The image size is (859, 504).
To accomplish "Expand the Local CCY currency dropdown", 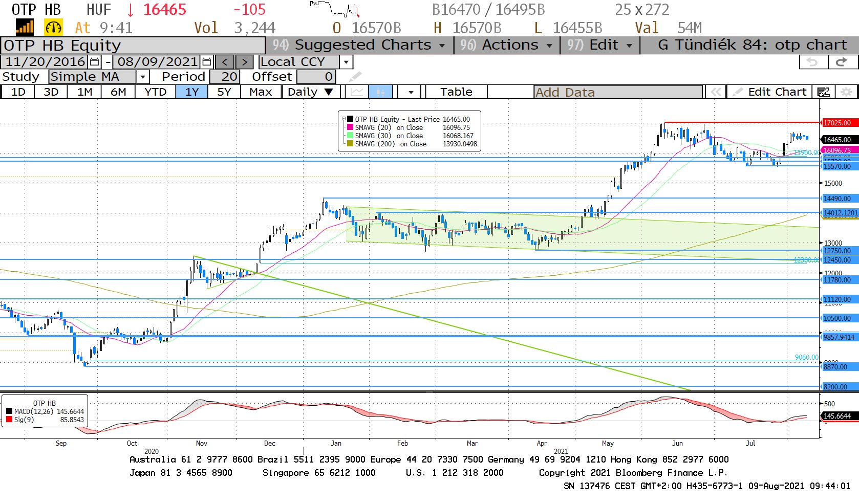I will tap(347, 62).
